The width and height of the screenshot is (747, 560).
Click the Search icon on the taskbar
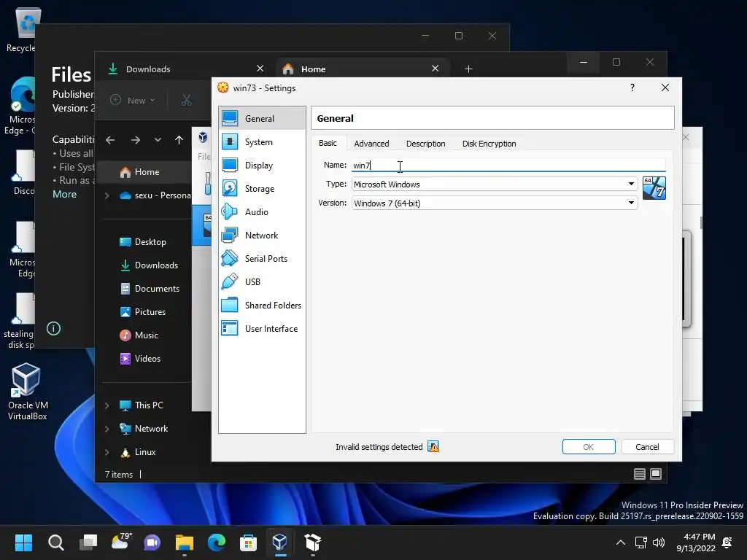(x=55, y=542)
